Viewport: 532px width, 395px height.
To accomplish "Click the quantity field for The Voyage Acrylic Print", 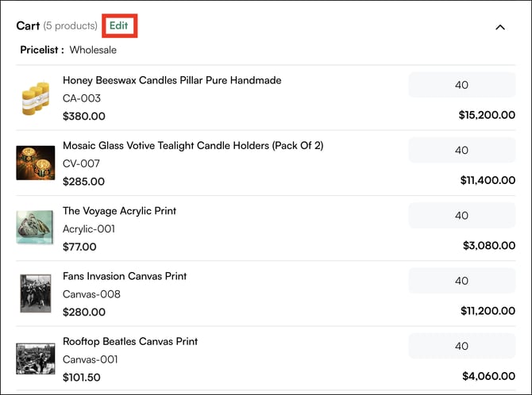I will 461,215.
